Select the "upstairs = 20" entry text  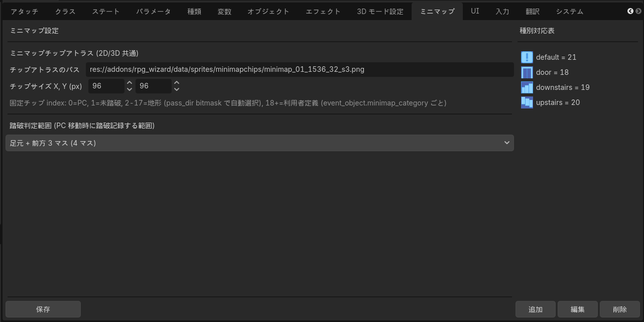coord(558,102)
